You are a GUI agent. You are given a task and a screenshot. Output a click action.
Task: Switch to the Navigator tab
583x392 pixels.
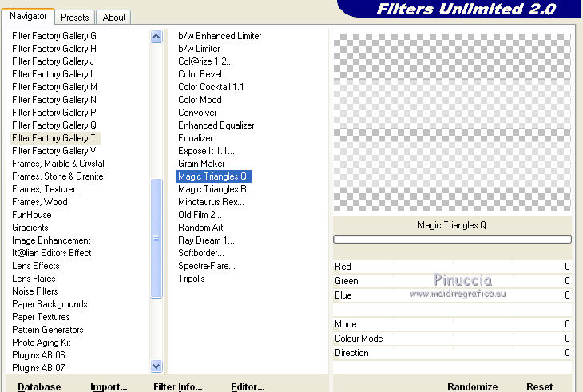click(28, 16)
